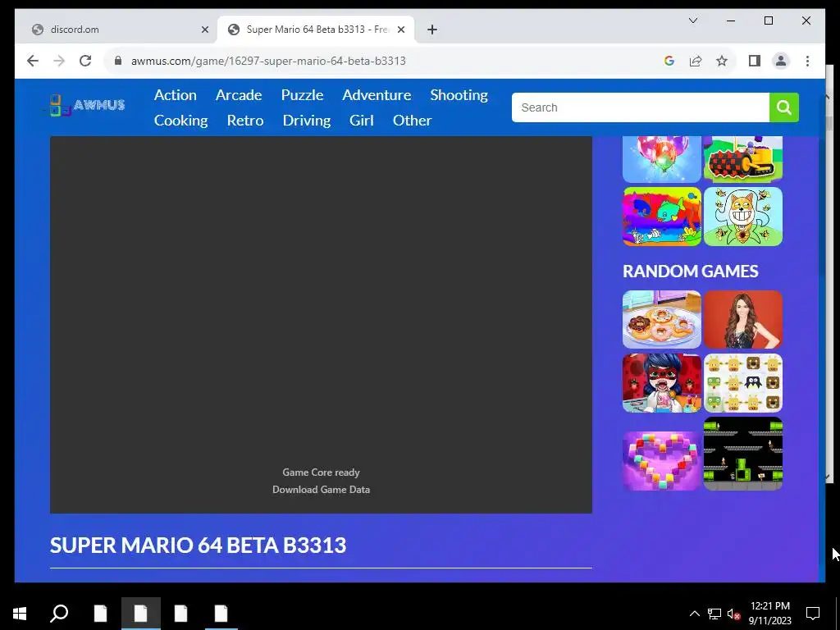Open the Arcade games category
The image size is (840, 630).
tap(239, 95)
